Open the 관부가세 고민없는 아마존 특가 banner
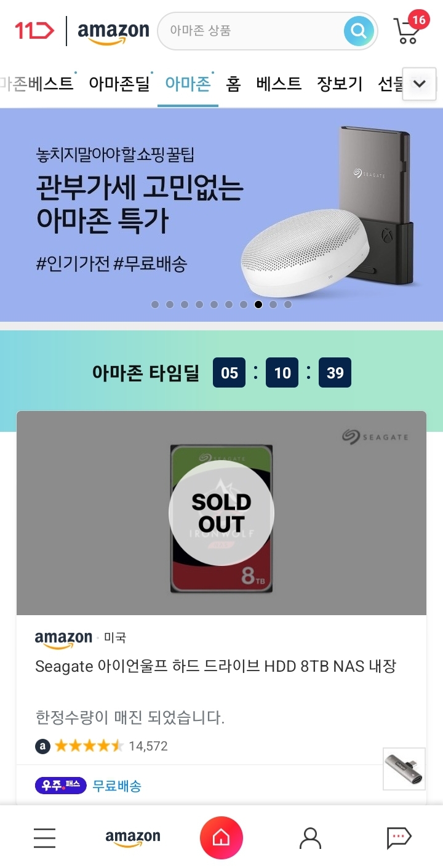The width and height of the screenshot is (443, 868). [x=221, y=215]
